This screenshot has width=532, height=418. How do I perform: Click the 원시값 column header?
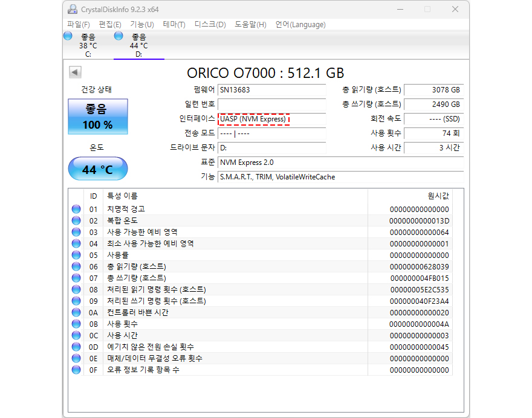point(410,196)
